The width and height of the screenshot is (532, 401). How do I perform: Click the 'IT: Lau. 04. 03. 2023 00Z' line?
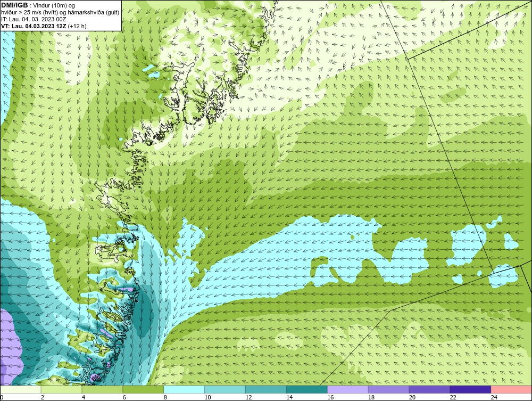[x=33, y=19]
